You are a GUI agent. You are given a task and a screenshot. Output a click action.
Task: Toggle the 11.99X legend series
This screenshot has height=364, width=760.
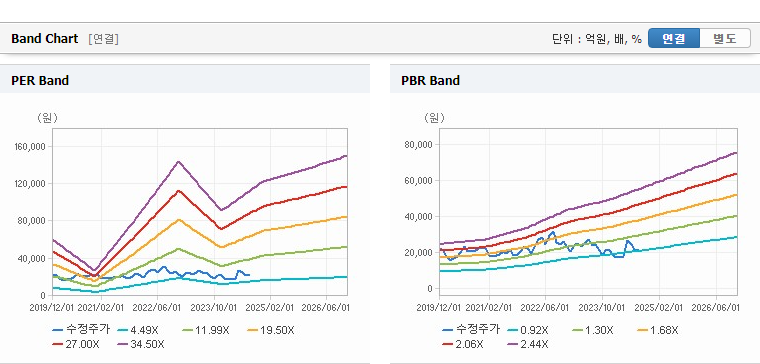(x=206, y=330)
